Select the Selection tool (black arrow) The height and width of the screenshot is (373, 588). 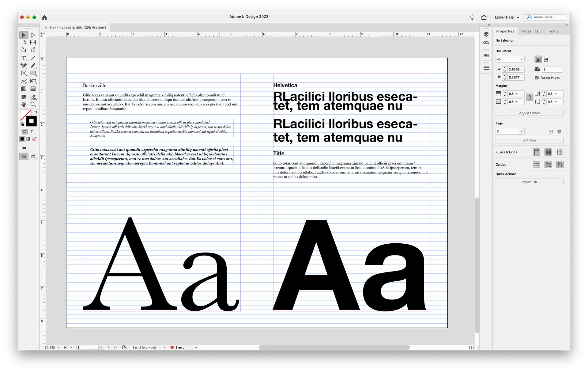coord(24,35)
